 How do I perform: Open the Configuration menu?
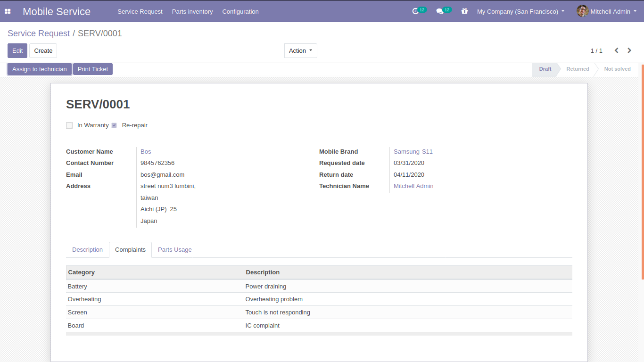[240, 11]
